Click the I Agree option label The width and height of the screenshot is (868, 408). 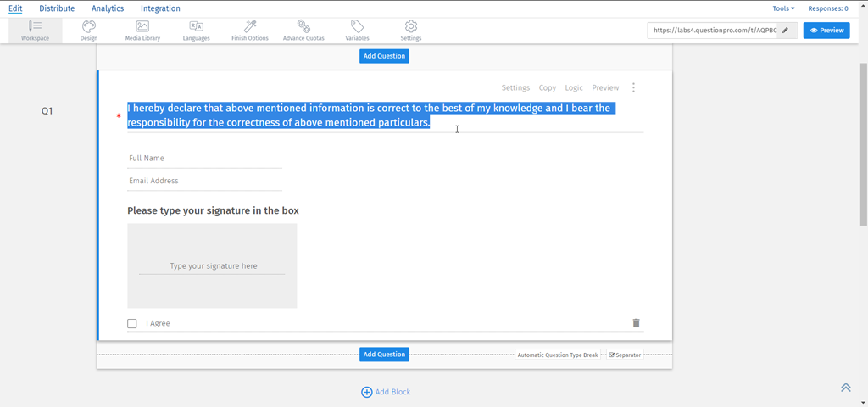click(x=158, y=323)
